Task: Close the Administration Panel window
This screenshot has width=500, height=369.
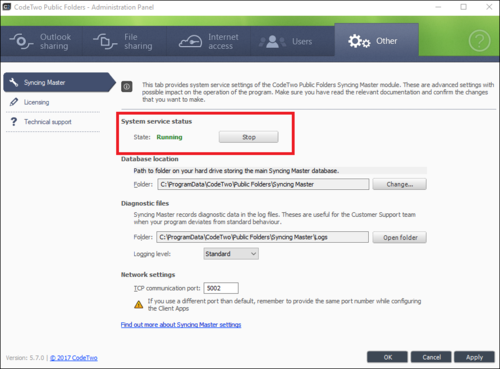Action: coord(489,7)
